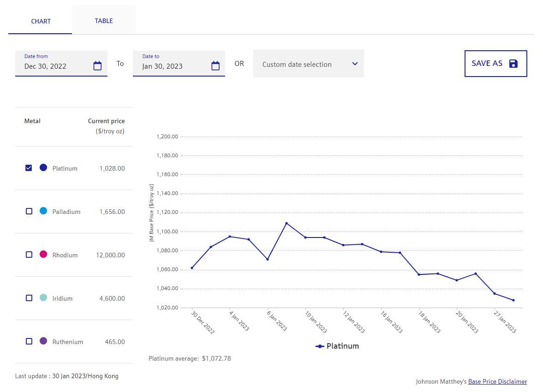This screenshot has width=543, height=392.
Task: Tick the Rhodium checkbox
Action: [29, 255]
